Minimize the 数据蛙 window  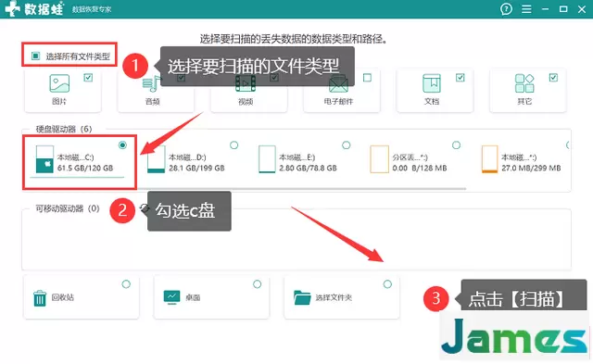(x=545, y=8)
